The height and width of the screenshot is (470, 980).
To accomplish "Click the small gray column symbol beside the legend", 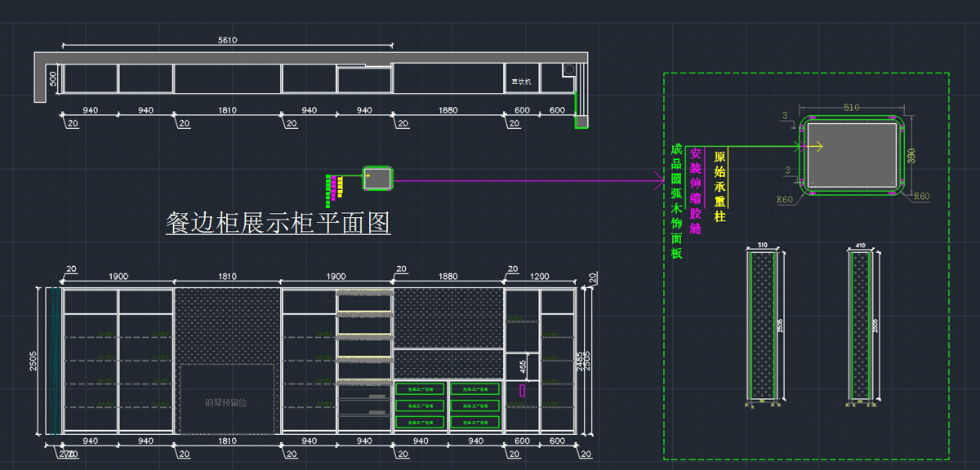I will (x=377, y=178).
